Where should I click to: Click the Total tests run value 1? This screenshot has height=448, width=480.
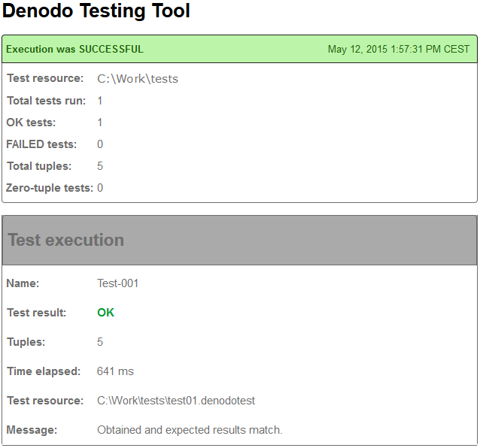point(100,101)
